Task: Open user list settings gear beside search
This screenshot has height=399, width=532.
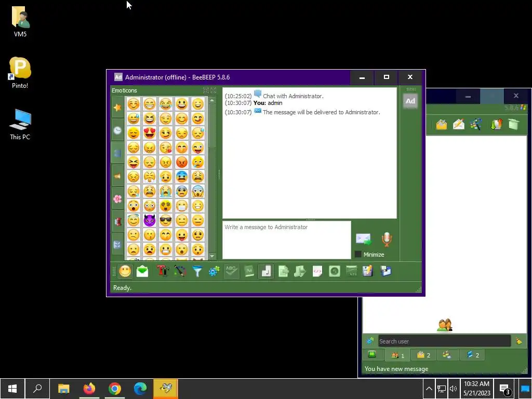Action: click(370, 341)
